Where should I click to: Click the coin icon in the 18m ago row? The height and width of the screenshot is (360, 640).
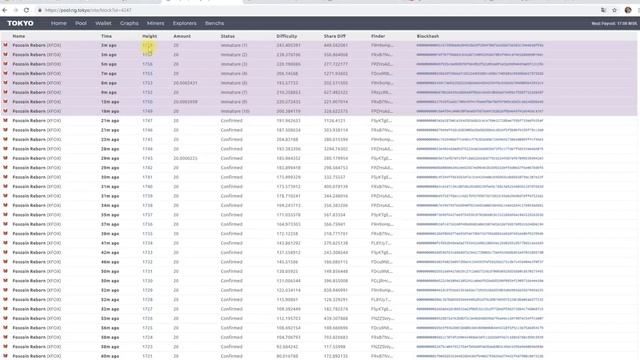click(x=5, y=111)
